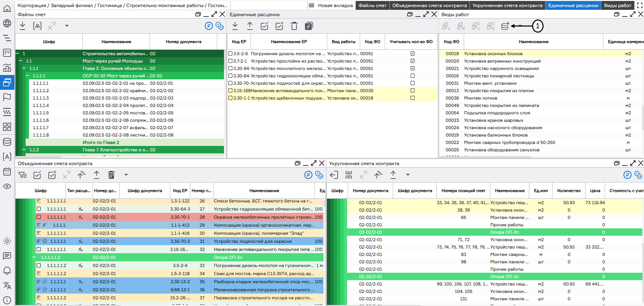Screen dimensions: 644x306
Task: Open dropdown arrow in Файлы смет toolbar
Action: pyautogui.click(x=67, y=26)
